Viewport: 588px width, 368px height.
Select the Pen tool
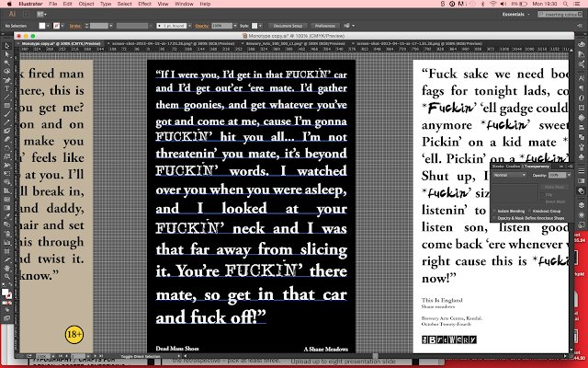6,80
